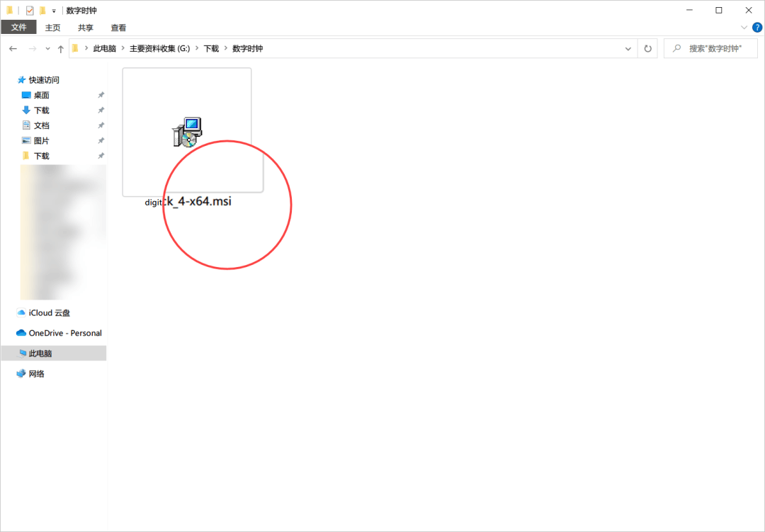Expand the address bar history dropdown
Image resolution: width=765 pixels, height=532 pixels.
pos(628,48)
